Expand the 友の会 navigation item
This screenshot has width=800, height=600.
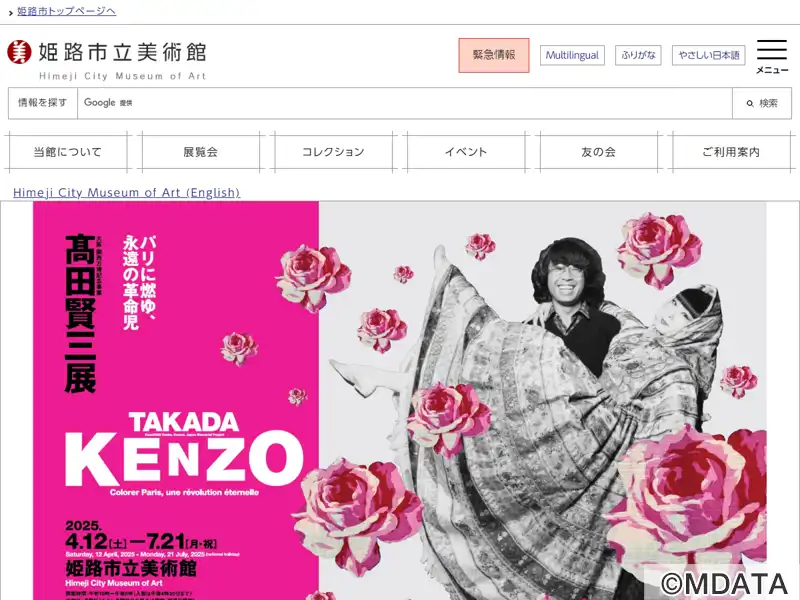[x=598, y=152]
